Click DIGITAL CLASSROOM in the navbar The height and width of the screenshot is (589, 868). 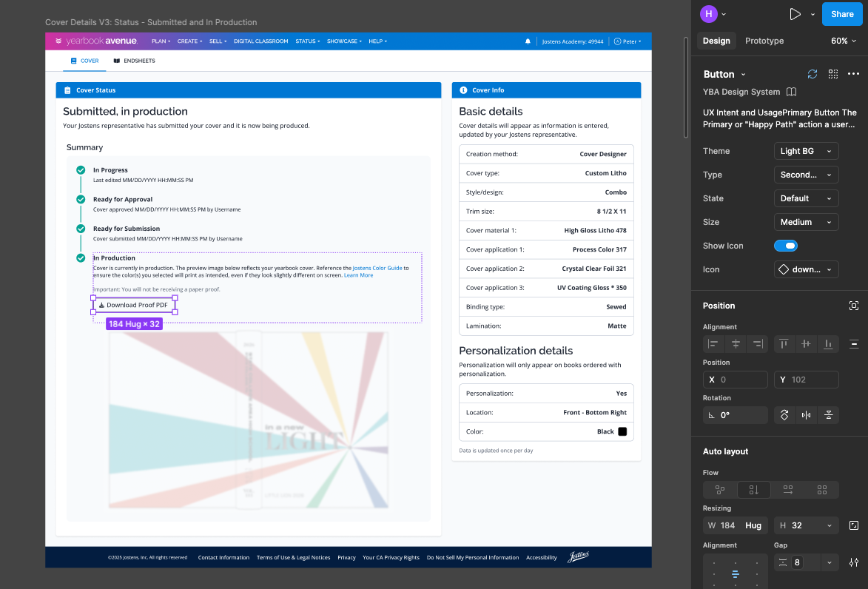coord(260,41)
